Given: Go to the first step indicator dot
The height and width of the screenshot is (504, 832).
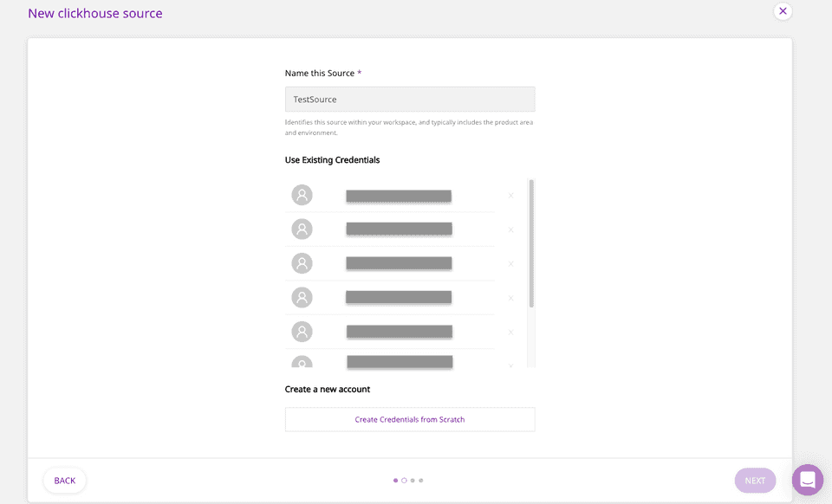Looking at the screenshot, I should pyautogui.click(x=395, y=480).
